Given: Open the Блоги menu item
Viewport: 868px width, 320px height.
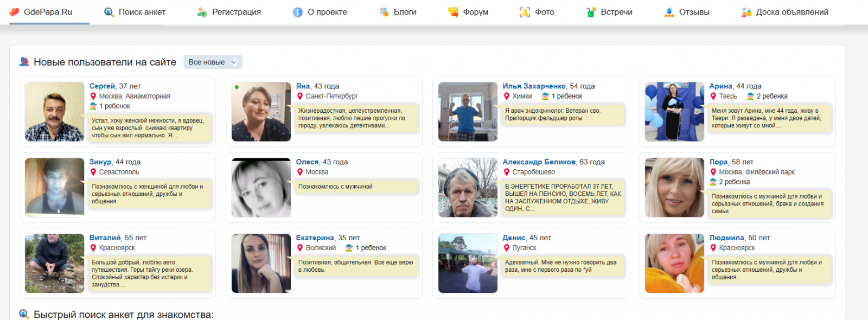Looking at the screenshot, I should click(398, 12).
